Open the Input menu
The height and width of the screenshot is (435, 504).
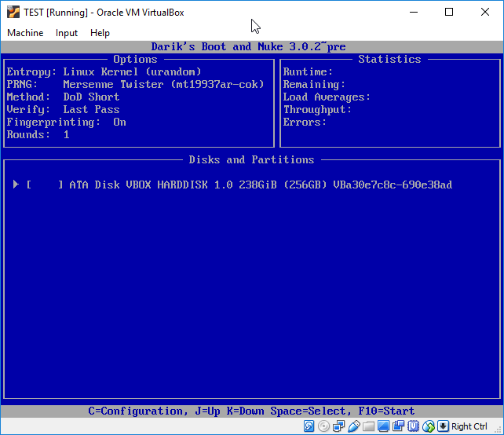click(67, 33)
